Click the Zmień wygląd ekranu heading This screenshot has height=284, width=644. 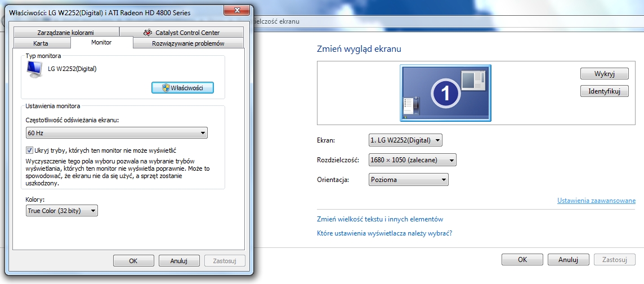[x=359, y=49]
